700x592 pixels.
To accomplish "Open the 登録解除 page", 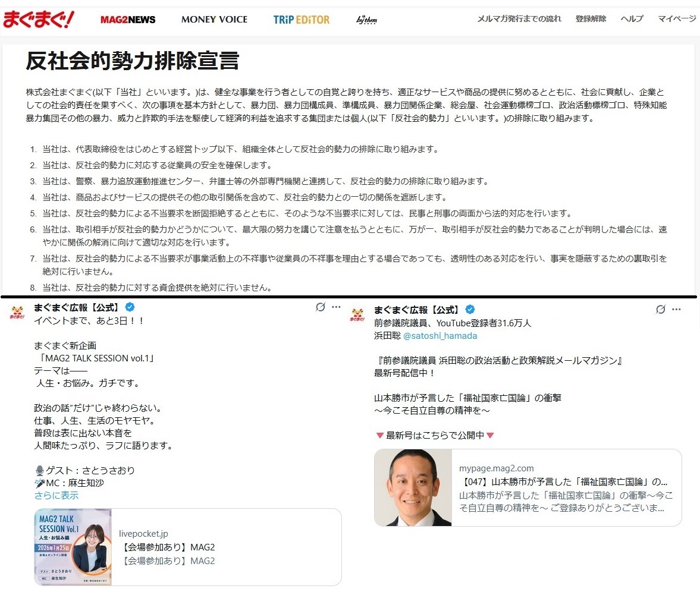I will (x=591, y=19).
